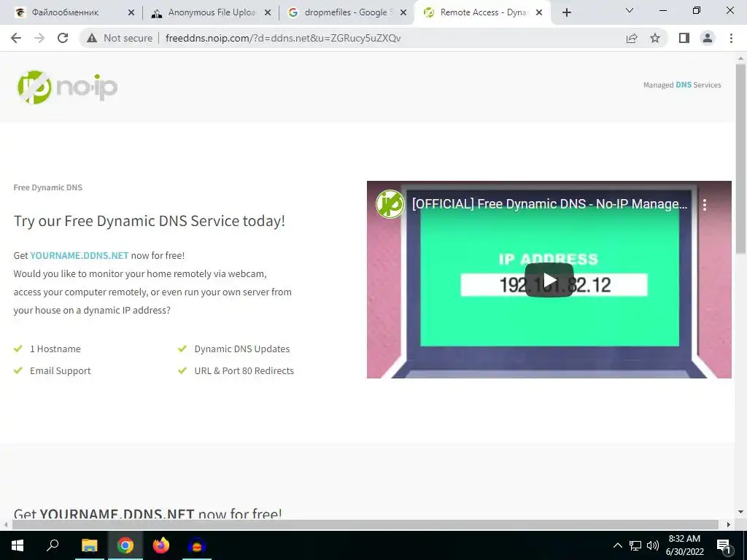Image resolution: width=747 pixels, height=560 pixels.
Task: Click the "Free Dynamic DNS" heading text
Action: point(47,187)
